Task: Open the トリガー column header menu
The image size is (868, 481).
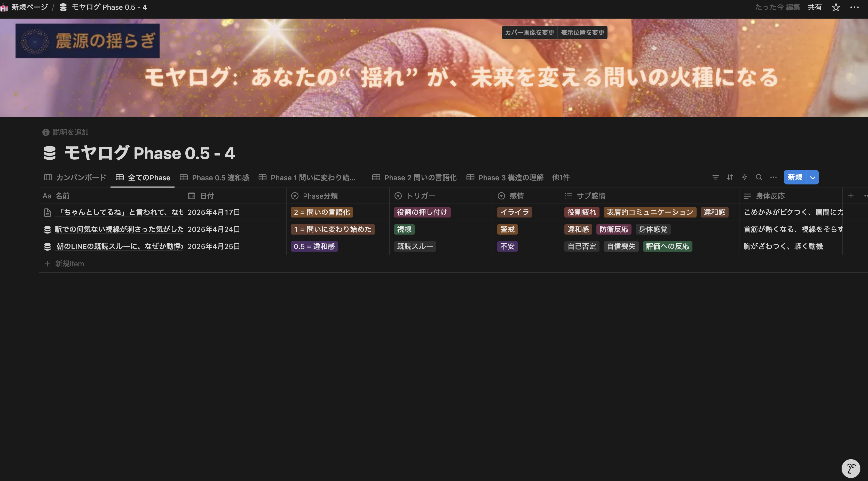Action: (x=441, y=196)
